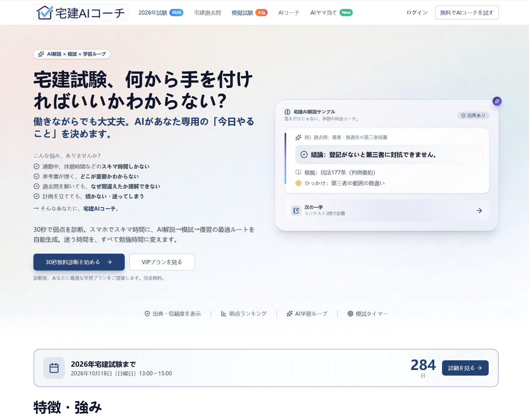Click the calendar icon in the exam countdown banner
This screenshot has height=420, width=529.
(54, 367)
